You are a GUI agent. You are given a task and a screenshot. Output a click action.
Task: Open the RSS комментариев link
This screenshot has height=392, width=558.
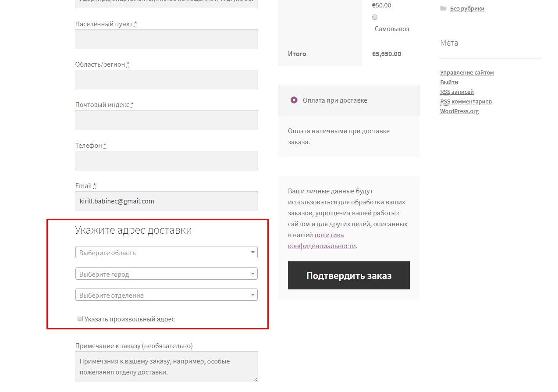click(x=466, y=101)
